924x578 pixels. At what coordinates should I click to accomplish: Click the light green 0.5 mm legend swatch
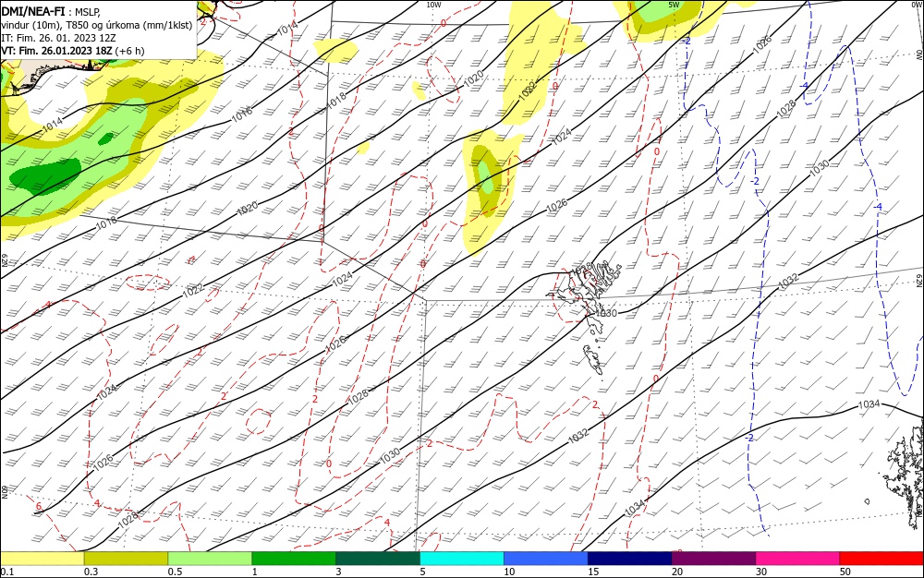point(210,559)
